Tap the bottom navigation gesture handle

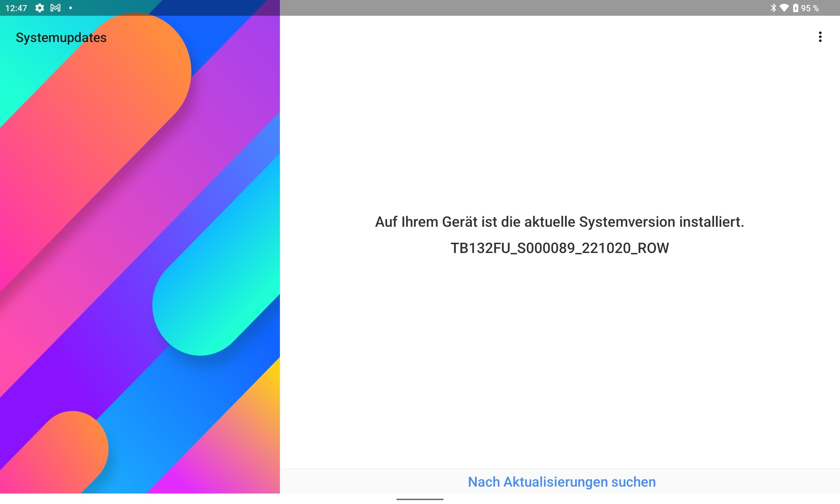click(420, 499)
